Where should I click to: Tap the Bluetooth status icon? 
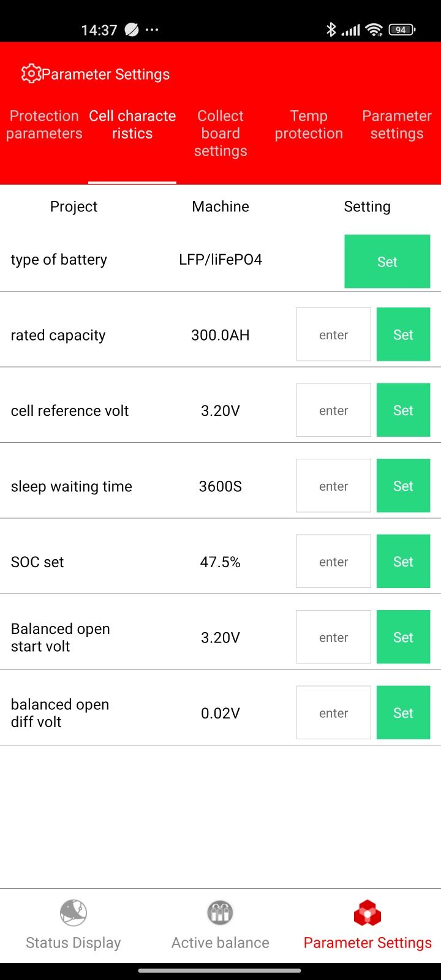coord(331,29)
